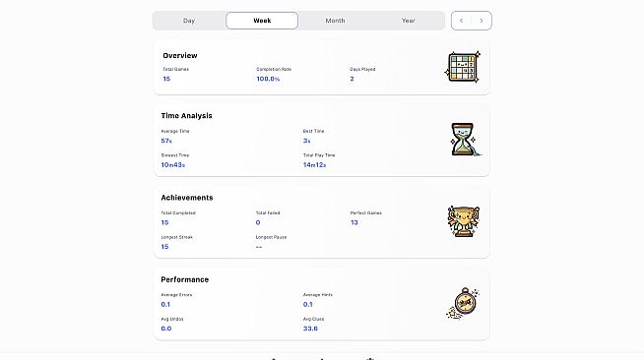The height and width of the screenshot is (360, 644).
Task: Select the Week tab
Action: 262,21
